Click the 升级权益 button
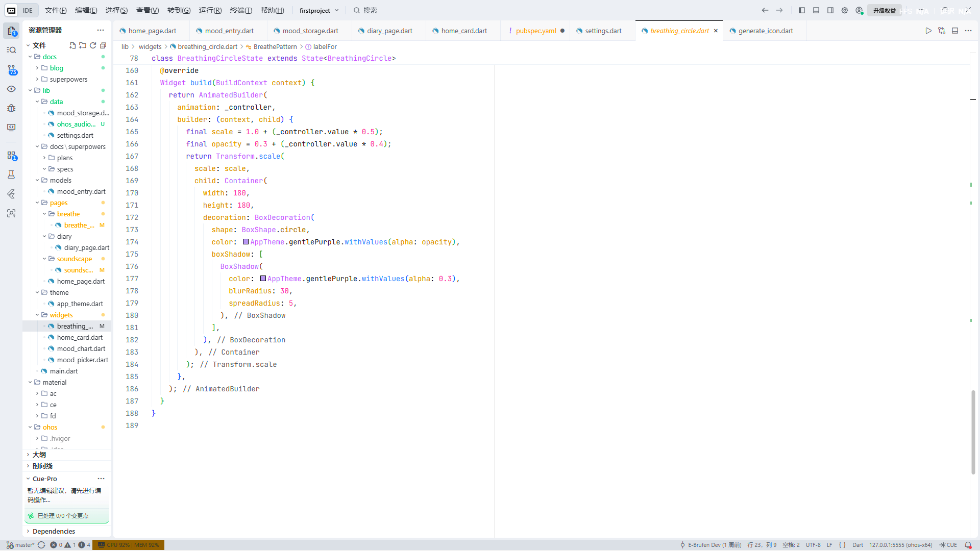 (884, 10)
